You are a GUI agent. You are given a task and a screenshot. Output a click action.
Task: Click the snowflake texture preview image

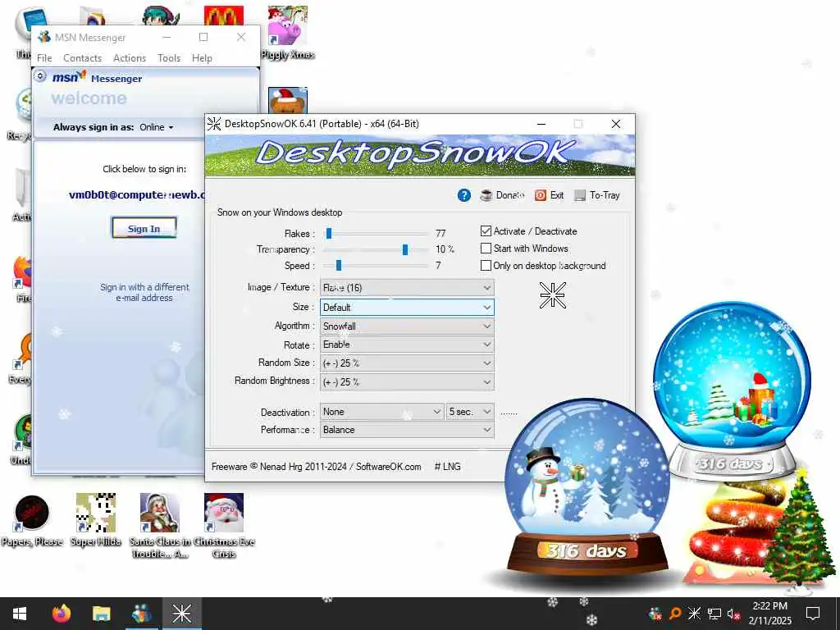(552, 295)
